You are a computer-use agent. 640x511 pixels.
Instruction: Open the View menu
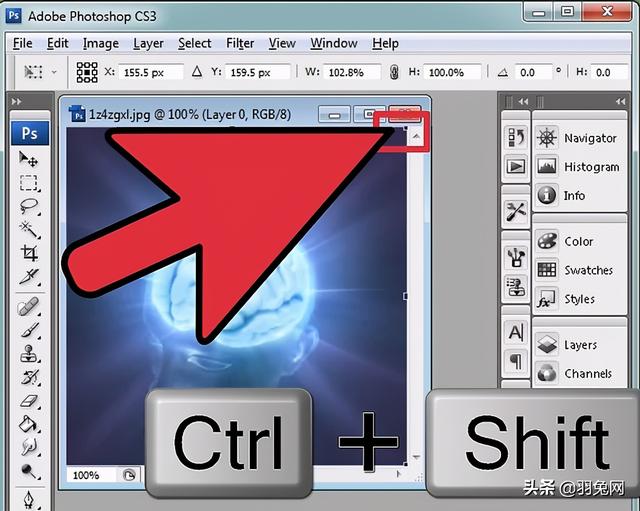click(282, 43)
